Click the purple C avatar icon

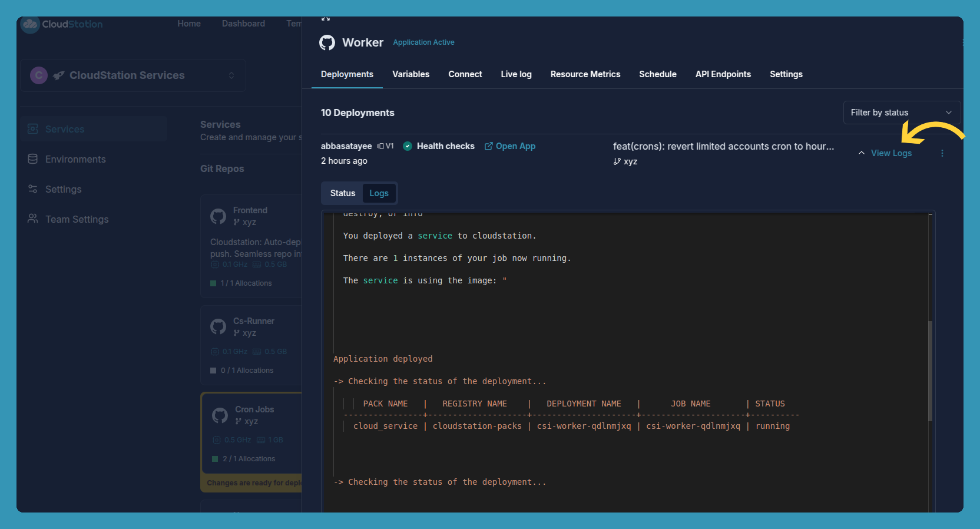pos(39,75)
